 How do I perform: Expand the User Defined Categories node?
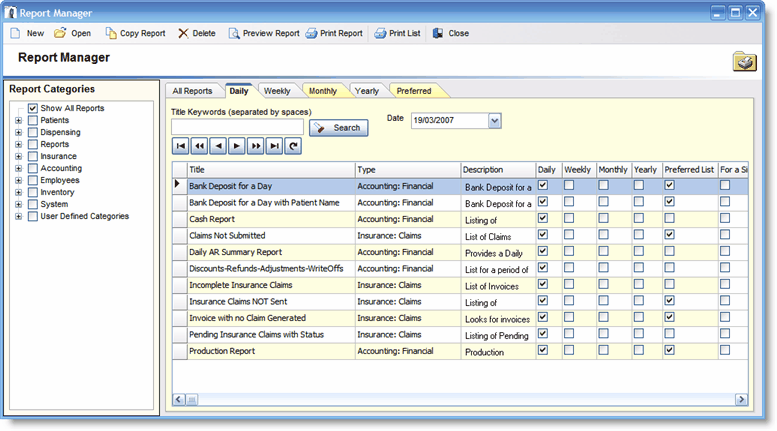18,216
